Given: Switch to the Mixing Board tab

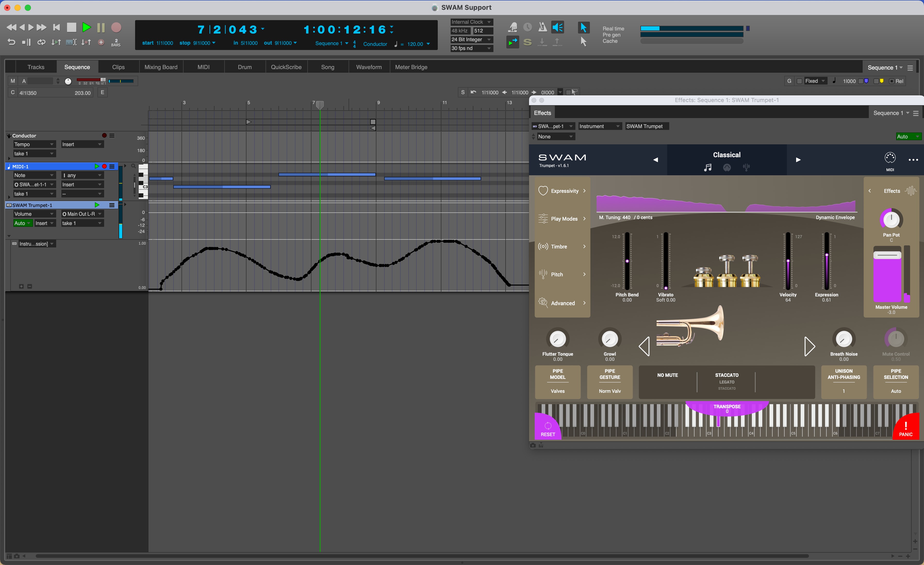Looking at the screenshot, I should 161,67.
